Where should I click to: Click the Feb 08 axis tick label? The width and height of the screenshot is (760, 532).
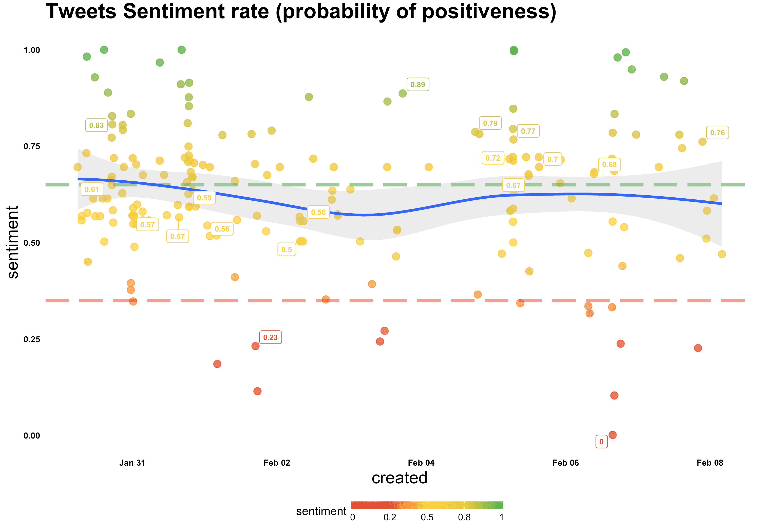point(710,463)
